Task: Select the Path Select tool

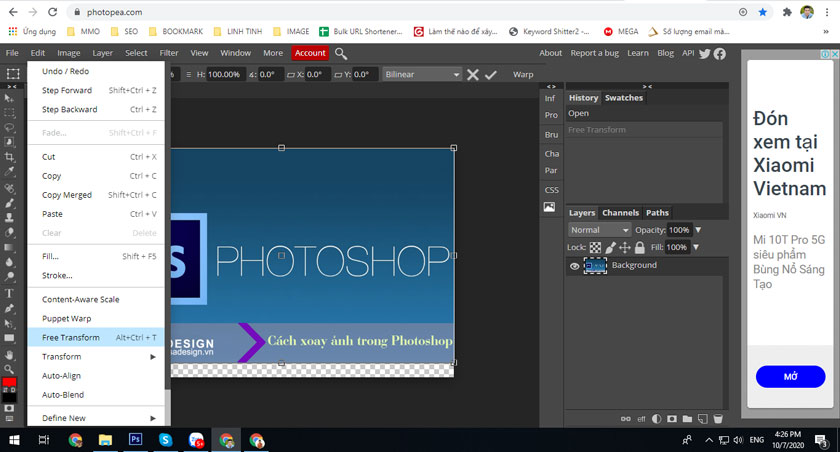Action: [9, 323]
